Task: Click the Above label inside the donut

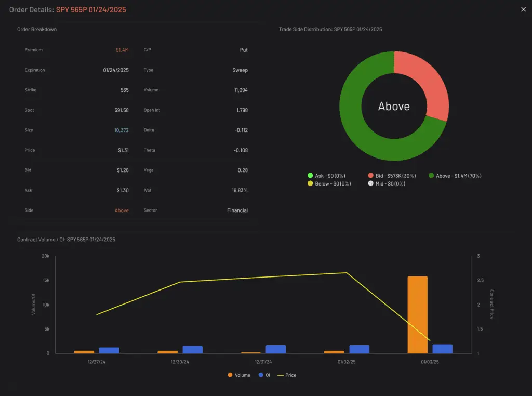Action: [394, 106]
